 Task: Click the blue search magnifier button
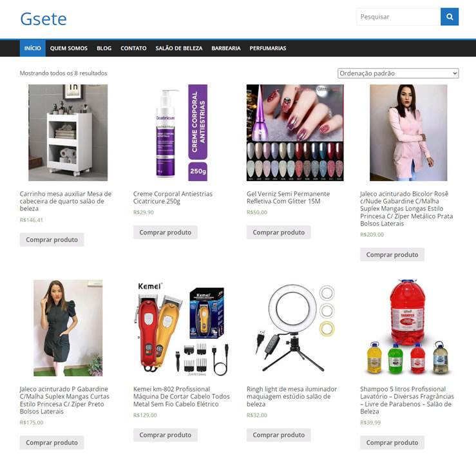click(450, 17)
